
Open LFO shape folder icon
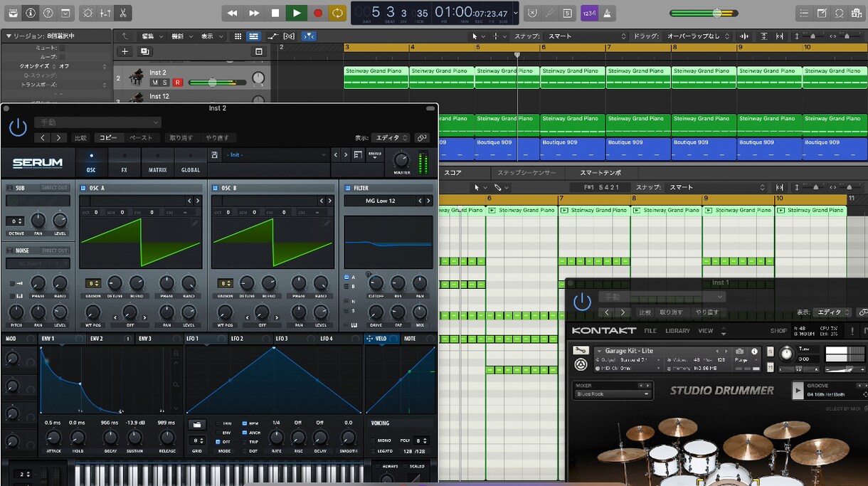[198, 424]
